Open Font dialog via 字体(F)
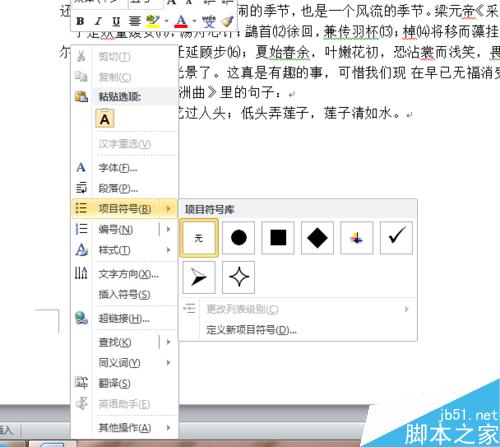The width and height of the screenshot is (500, 447). [118, 168]
